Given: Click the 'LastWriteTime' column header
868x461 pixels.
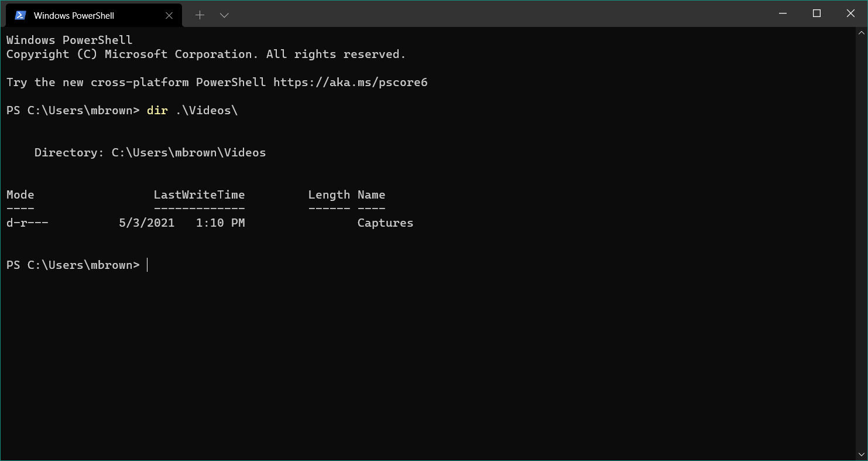Looking at the screenshot, I should click(200, 195).
